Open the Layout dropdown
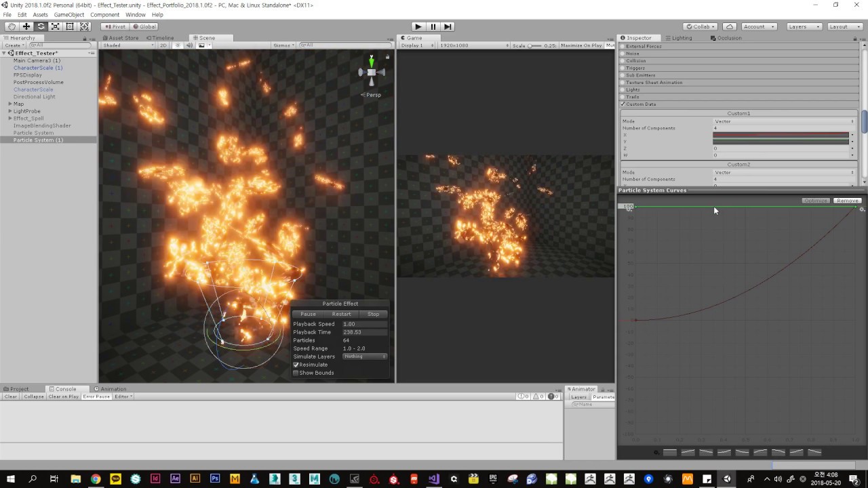Viewport: 868px width, 488px height. 844,26
